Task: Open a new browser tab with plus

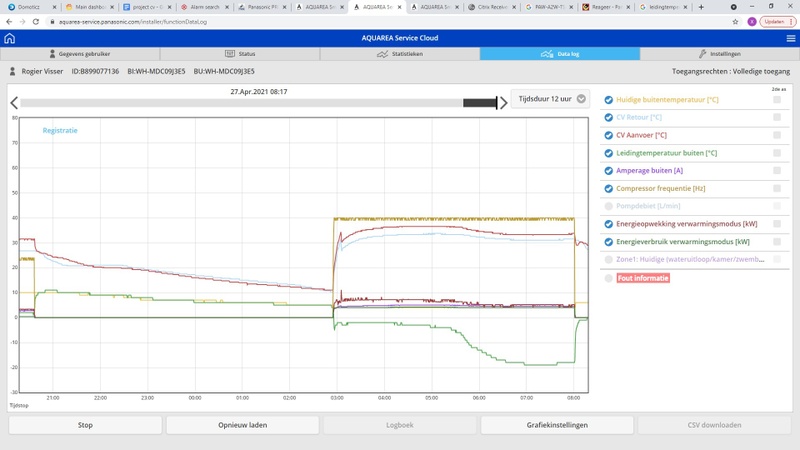Action: (701, 7)
